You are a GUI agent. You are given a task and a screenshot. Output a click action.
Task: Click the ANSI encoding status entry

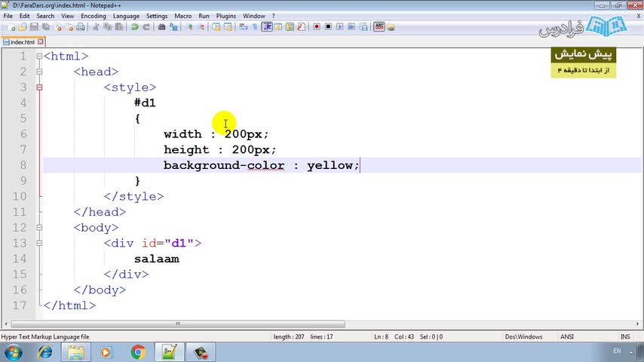point(567,336)
